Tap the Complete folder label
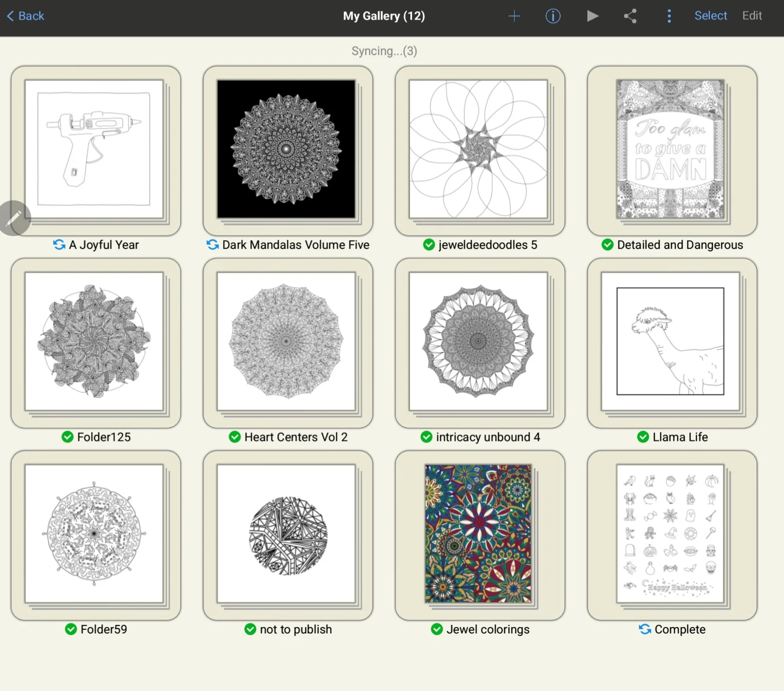Viewport: 784px width, 691px height. click(x=680, y=629)
